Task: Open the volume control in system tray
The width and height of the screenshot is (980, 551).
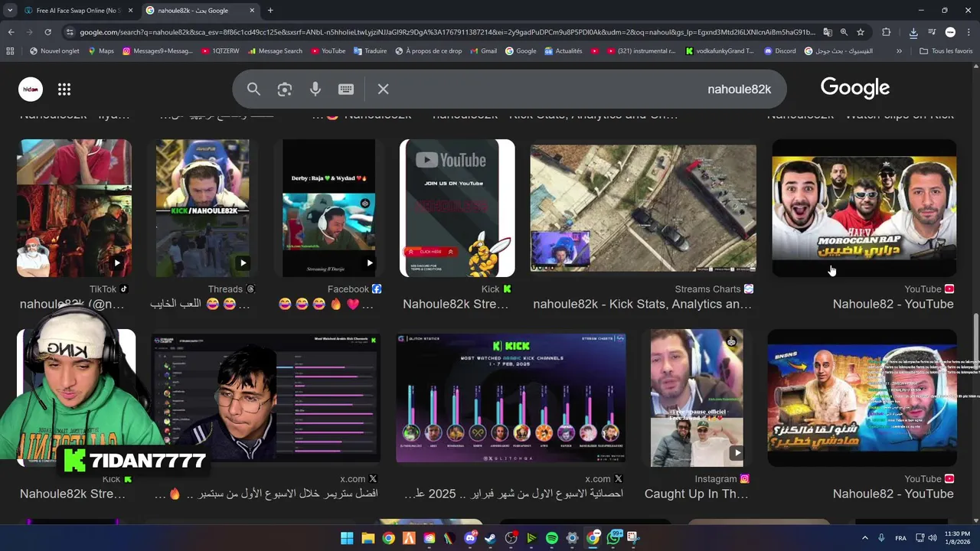Action: click(933, 538)
